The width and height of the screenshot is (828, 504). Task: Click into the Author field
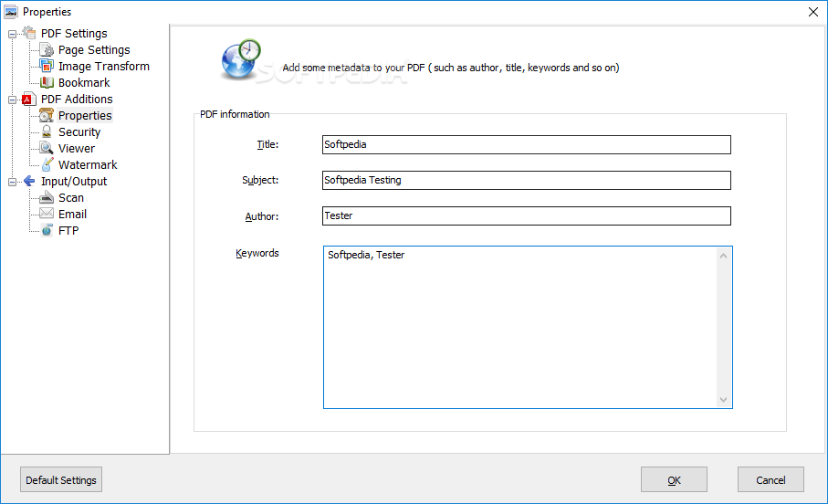(527, 215)
